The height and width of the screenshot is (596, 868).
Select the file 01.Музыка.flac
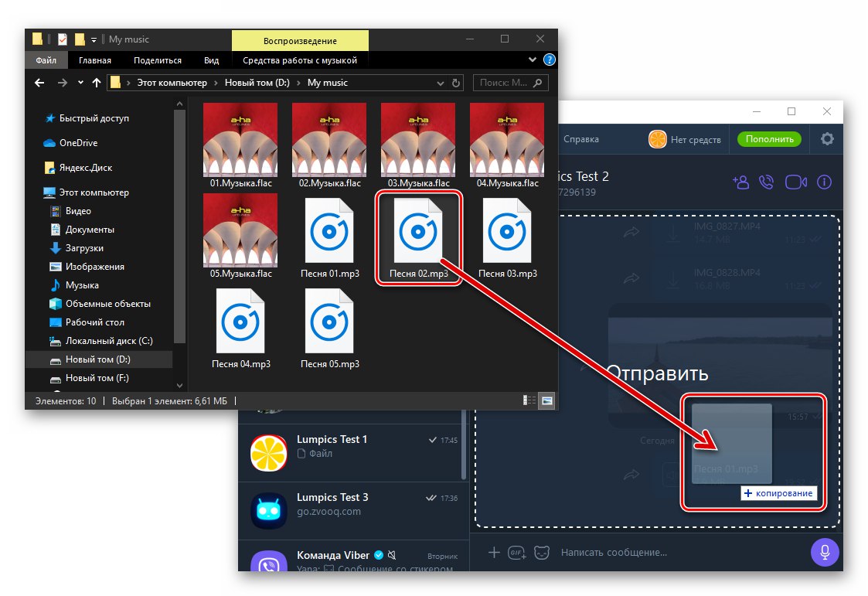(x=241, y=146)
